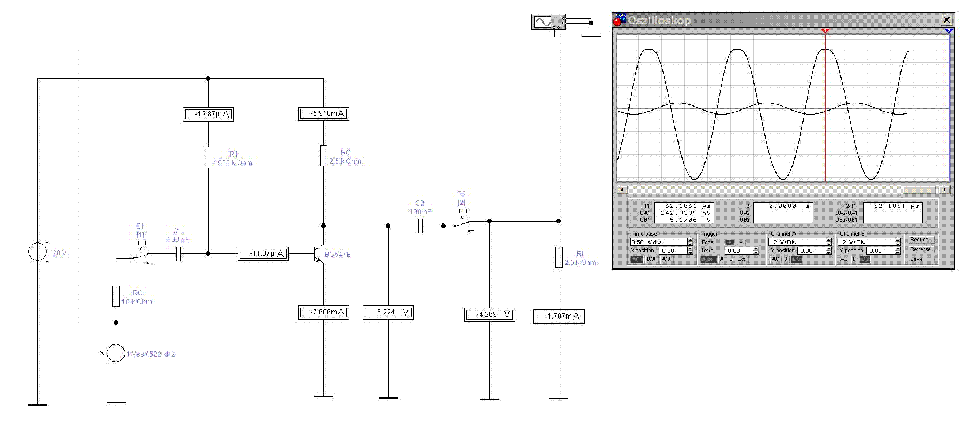The image size is (980, 432).
Task: Select the falling edge trigger button
Action: point(741,242)
